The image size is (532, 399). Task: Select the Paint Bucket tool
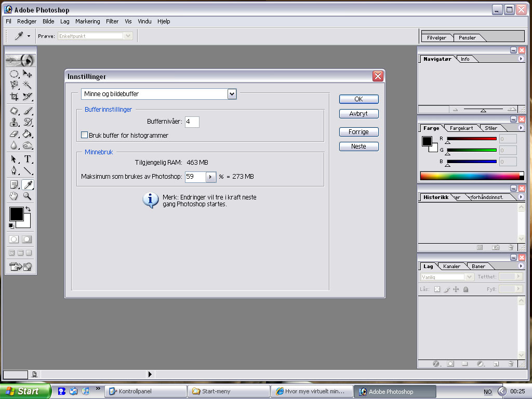27,134
